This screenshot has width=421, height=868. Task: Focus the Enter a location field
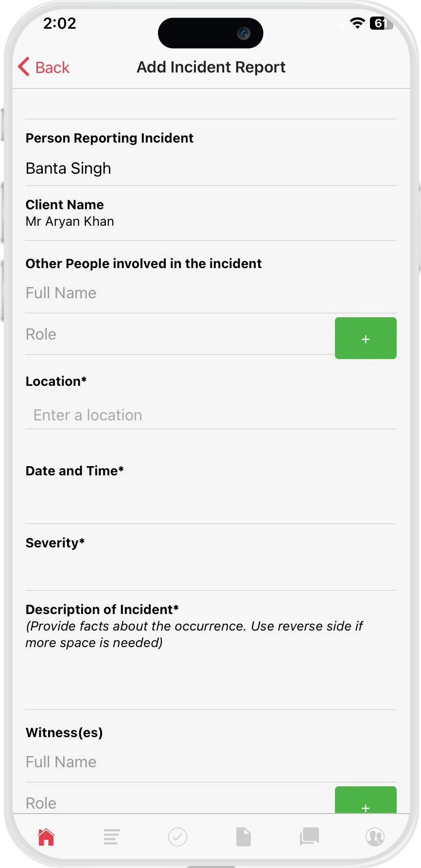coord(211,415)
